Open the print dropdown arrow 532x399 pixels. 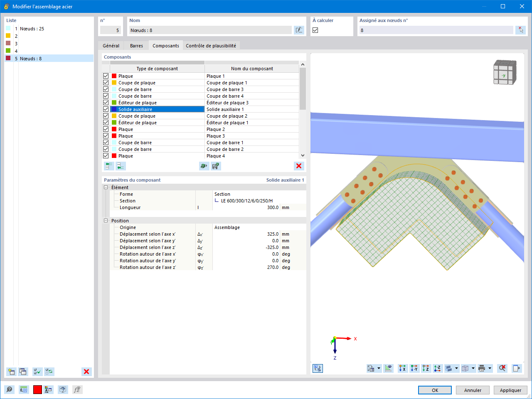490,368
